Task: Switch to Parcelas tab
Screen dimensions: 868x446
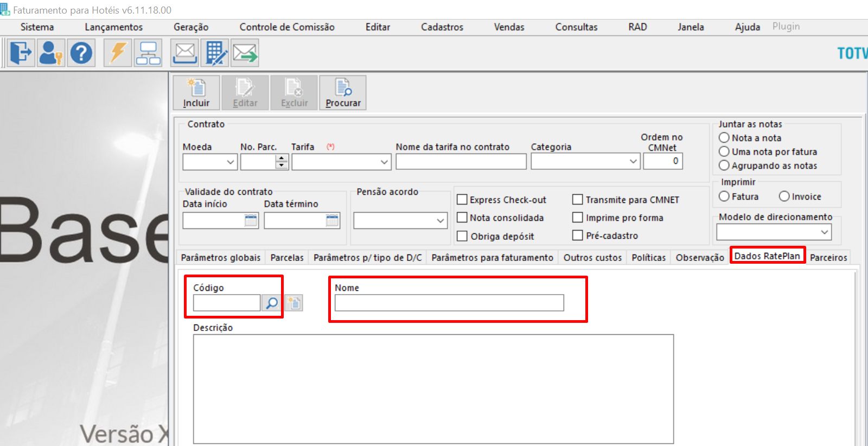Action: point(287,258)
